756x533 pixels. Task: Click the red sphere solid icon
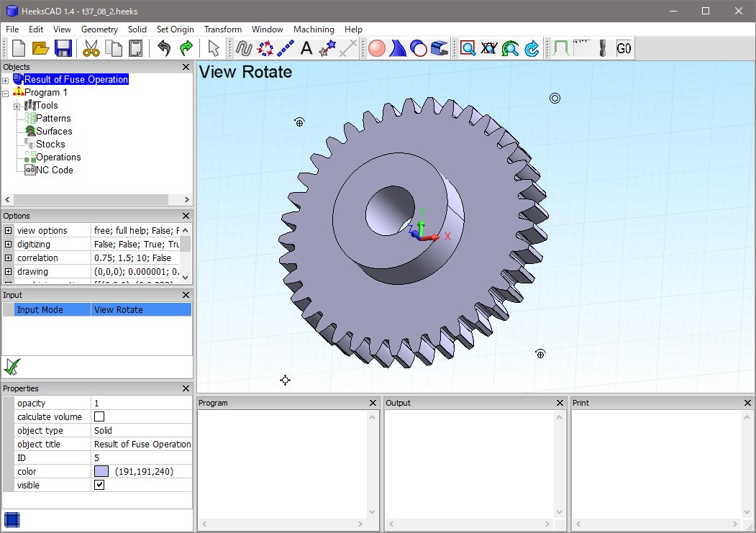376,48
